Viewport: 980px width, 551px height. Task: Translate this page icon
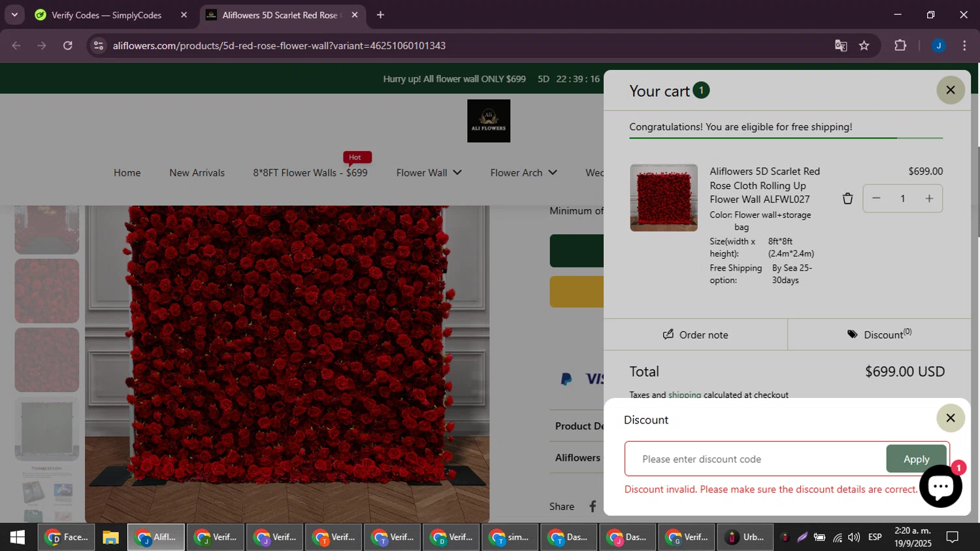tap(841, 46)
